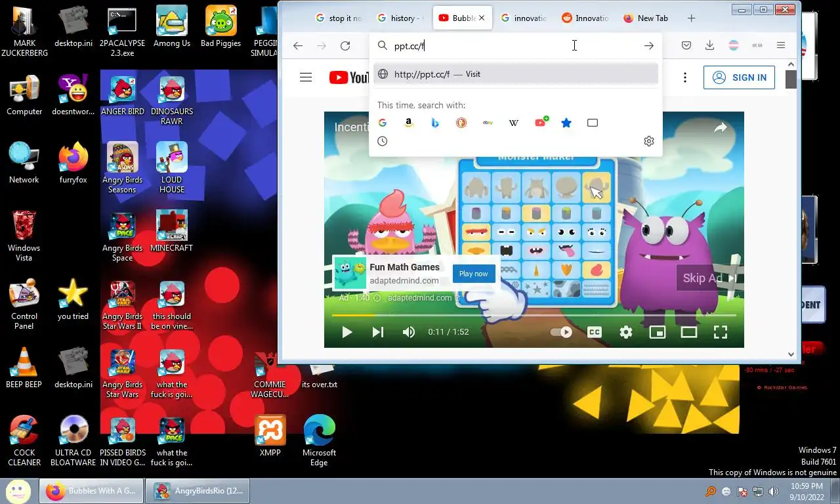Screen dimensions: 840x504
Task: Click the go arrow in the address bar
Action: [x=648, y=45]
